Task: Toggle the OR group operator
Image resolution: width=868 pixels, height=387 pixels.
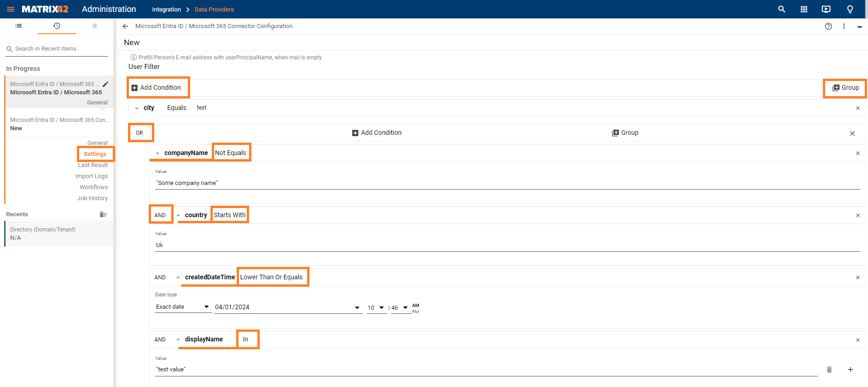Action: pos(140,133)
